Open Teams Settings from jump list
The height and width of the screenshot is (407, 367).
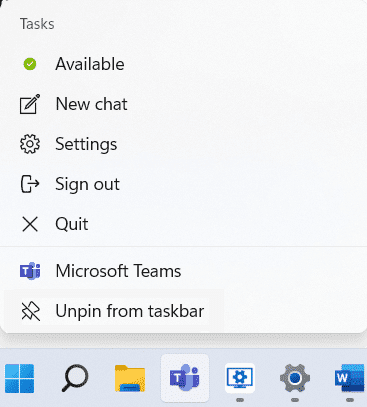coord(183,144)
